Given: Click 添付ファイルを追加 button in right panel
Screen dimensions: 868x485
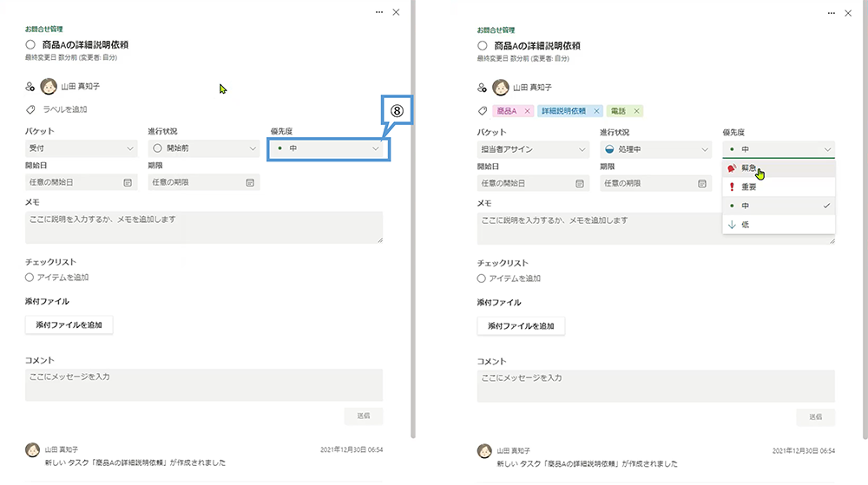Looking at the screenshot, I should tap(521, 326).
